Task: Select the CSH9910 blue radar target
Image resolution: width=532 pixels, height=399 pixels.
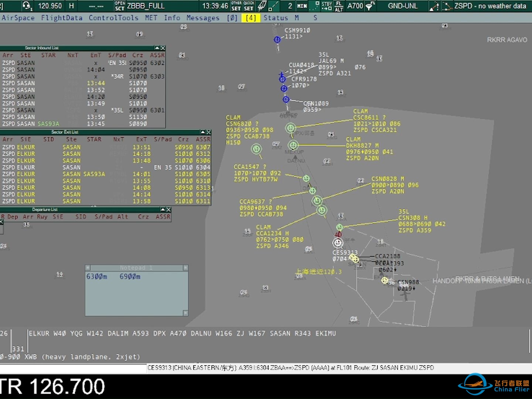Action: click(x=277, y=40)
